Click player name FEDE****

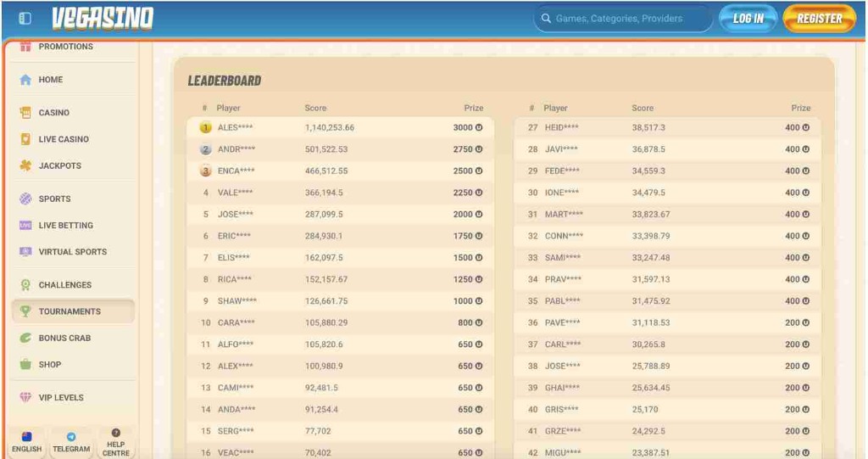point(563,171)
